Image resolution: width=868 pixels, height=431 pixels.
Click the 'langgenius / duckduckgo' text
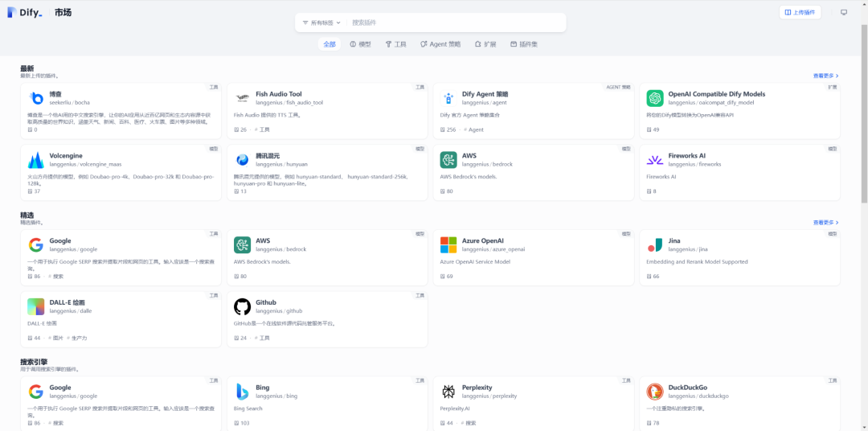click(x=698, y=396)
